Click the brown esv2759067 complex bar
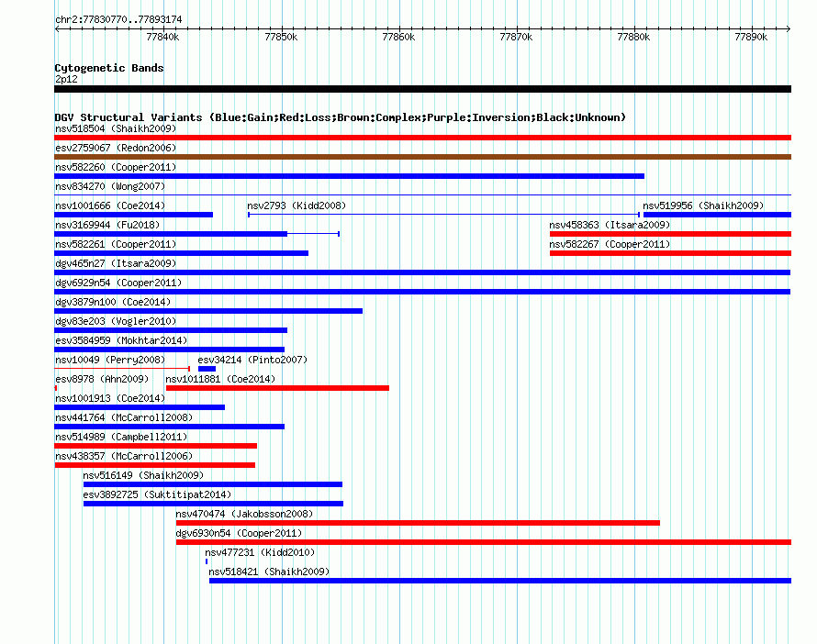Viewport: 817px width, 644px height. pos(422,157)
